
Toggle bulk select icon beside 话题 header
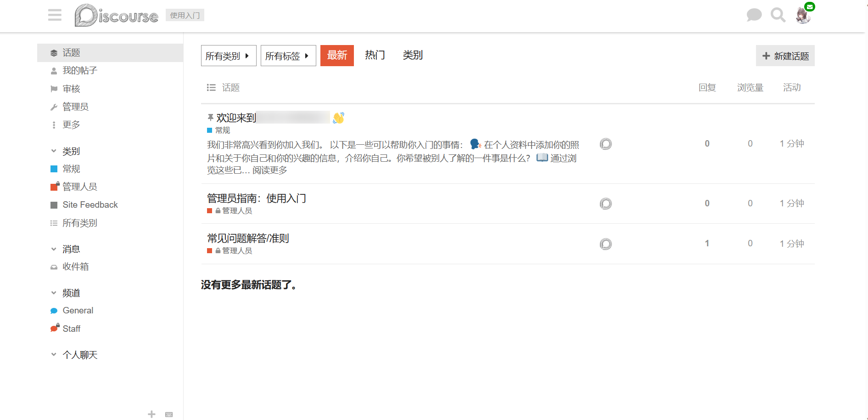[x=211, y=87]
